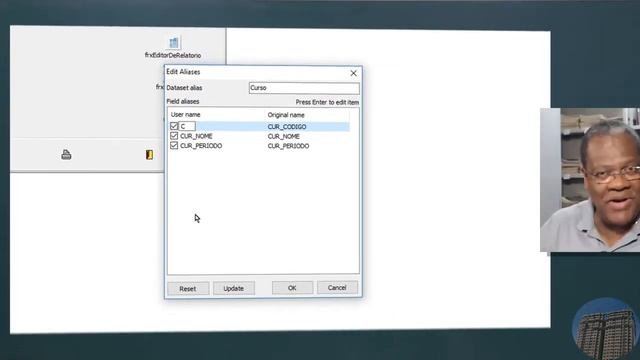640x360 pixels.
Task: Click the CUR_PERIODO original name cell
Action: pyautogui.click(x=289, y=146)
